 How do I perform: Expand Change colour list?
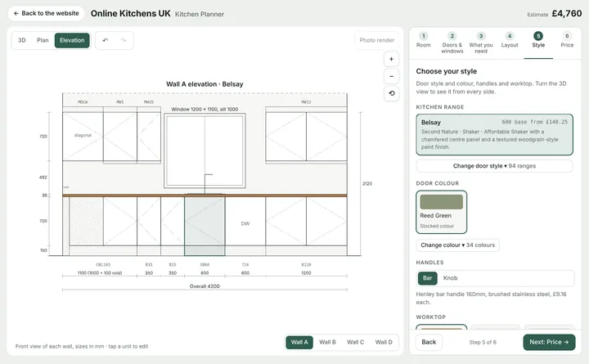tap(457, 245)
